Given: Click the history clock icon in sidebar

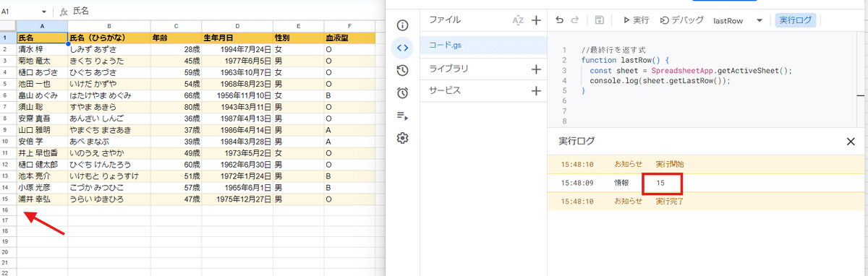Looking at the screenshot, I should (x=403, y=70).
